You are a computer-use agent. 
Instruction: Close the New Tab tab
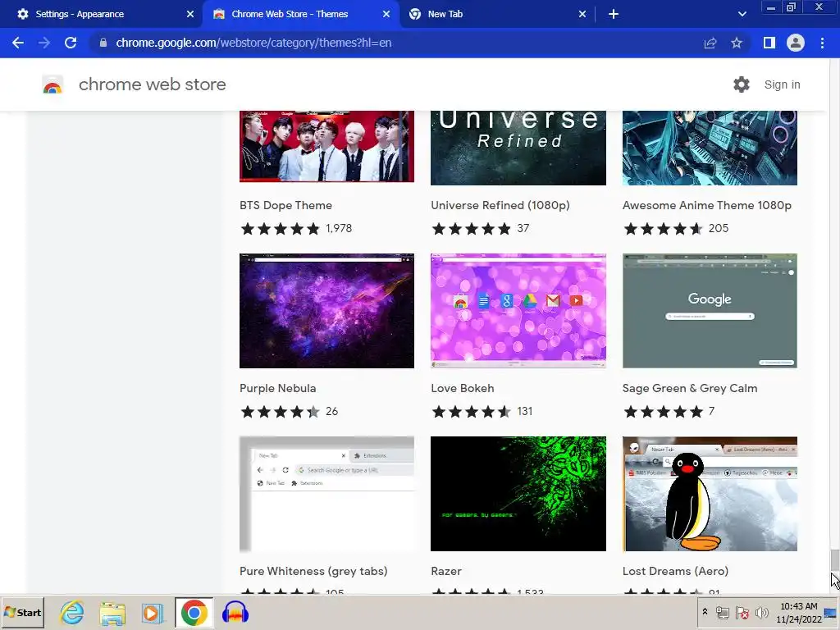click(582, 15)
